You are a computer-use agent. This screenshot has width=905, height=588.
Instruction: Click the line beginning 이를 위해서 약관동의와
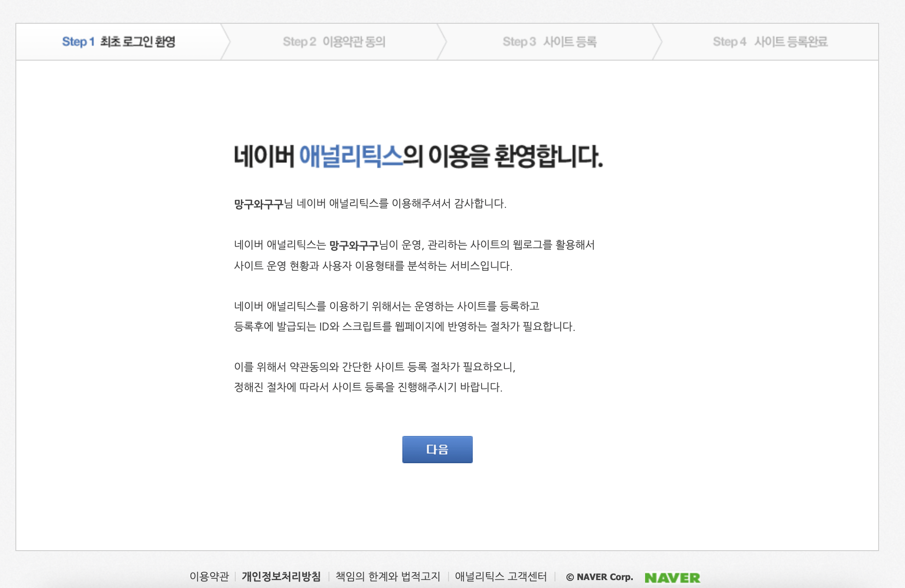click(375, 367)
